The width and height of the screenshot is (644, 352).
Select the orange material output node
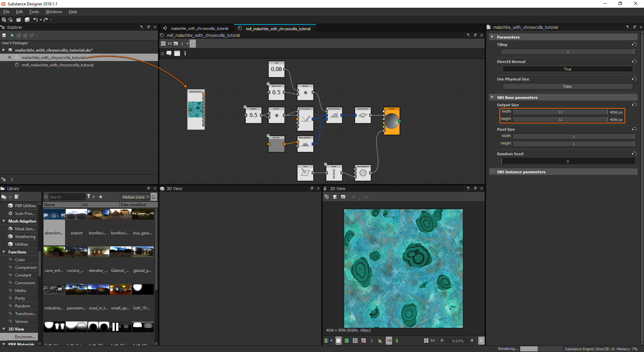391,121
